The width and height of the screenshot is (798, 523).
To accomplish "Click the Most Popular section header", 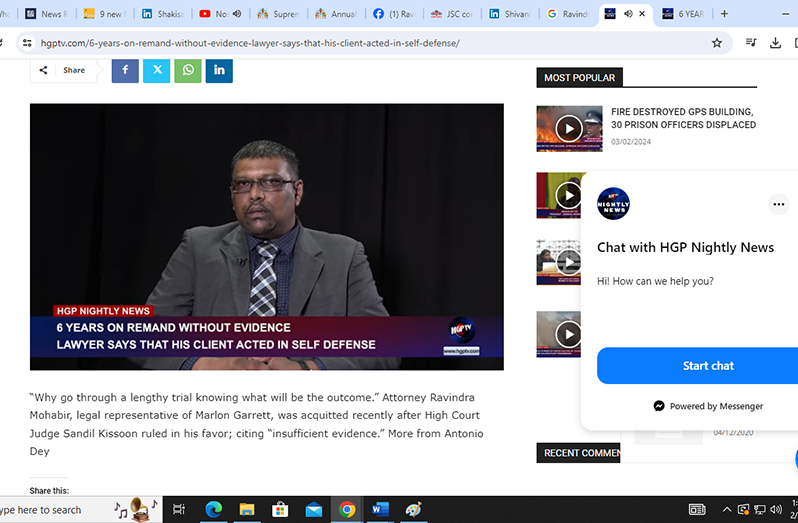I will [x=580, y=78].
